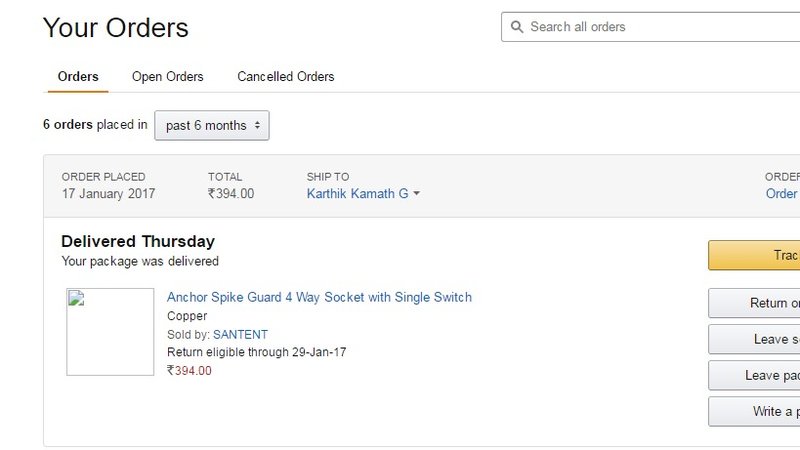Click the Karthik Kamath G ship-to name
The height and width of the screenshot is (450, 800).
(x=357, y=194)
